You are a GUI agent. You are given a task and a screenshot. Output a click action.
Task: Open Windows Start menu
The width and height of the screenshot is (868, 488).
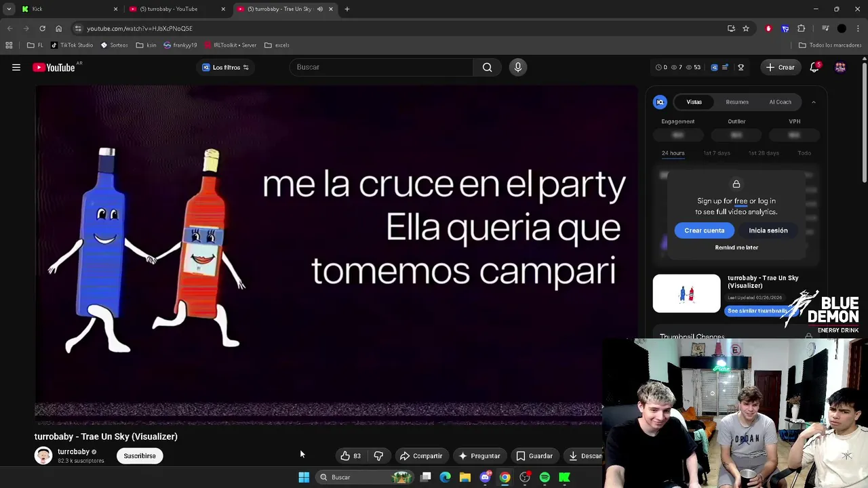tap(304, 477)
